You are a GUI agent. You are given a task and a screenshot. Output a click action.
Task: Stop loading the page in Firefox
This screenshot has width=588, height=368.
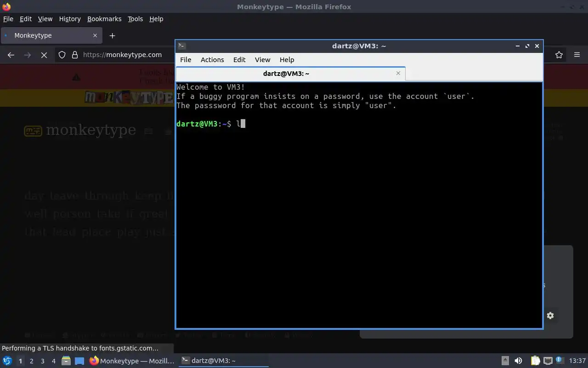pyautogui.click(x=44, y=55)
